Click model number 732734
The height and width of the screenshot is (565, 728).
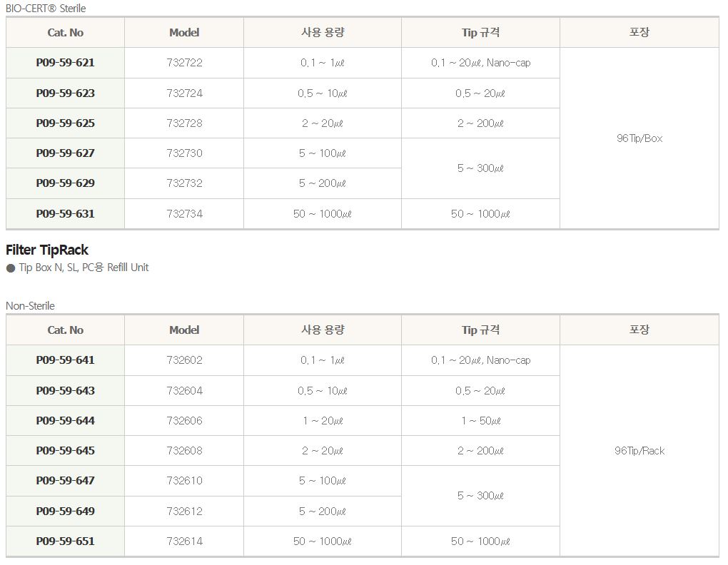tap(184, 214)
